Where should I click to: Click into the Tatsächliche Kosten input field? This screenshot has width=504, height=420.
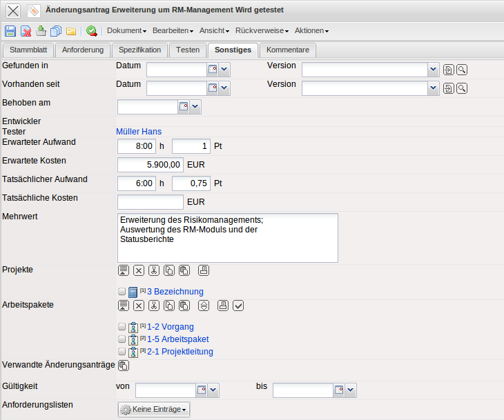point(150,202)
